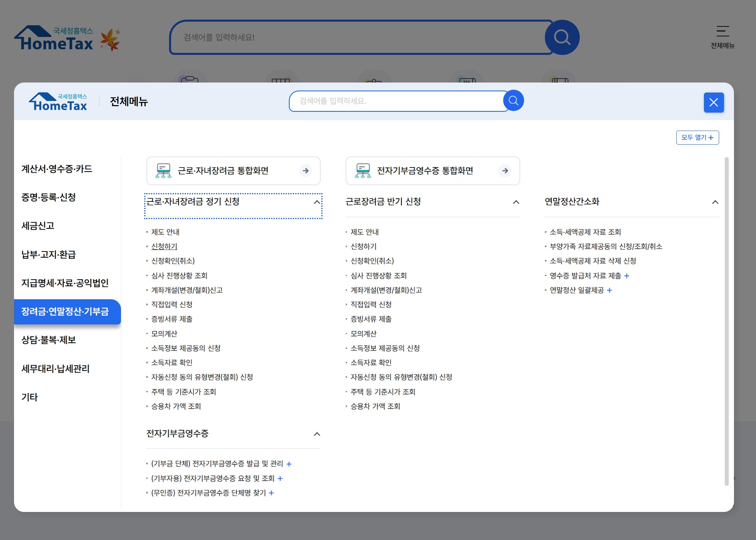The image size is (756, 540).
Task: Click the magnifier icon in the overlay search bar
Action: [x=513, y=101]
